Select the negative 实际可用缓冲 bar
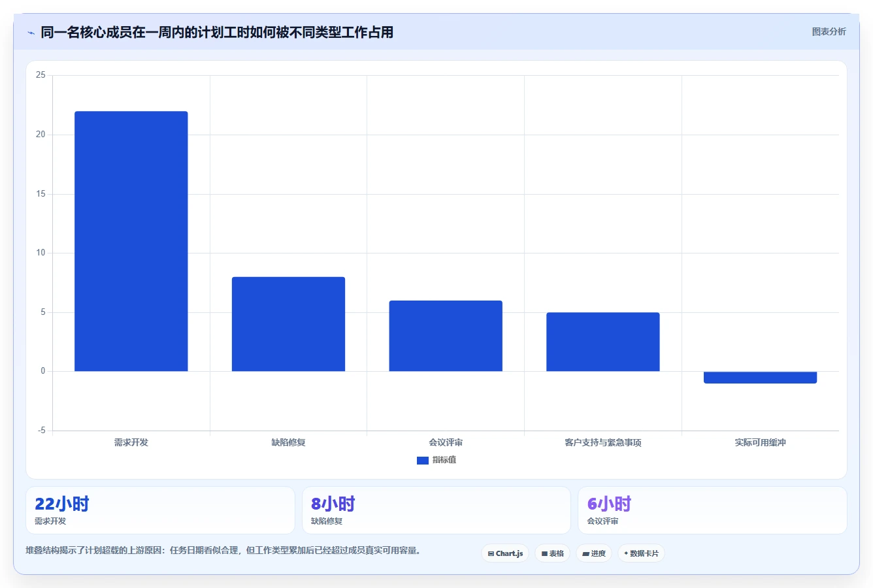The image size is (873, 588). 760,378
